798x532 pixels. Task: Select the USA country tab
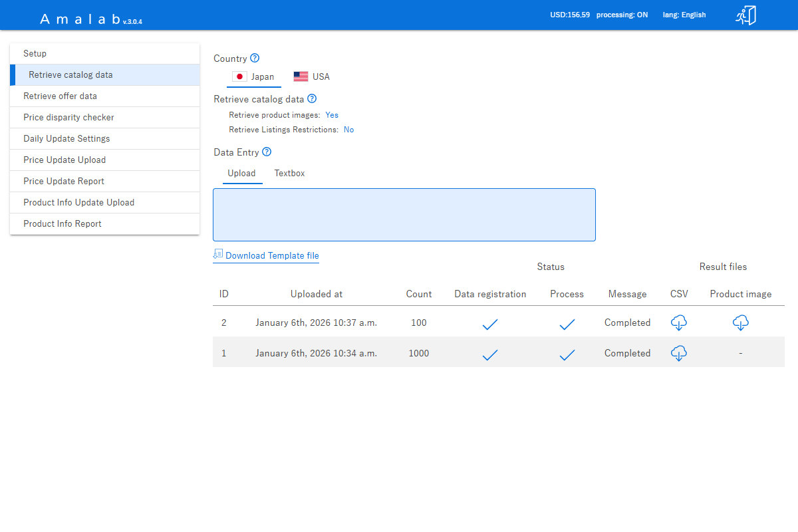(312, 76)
